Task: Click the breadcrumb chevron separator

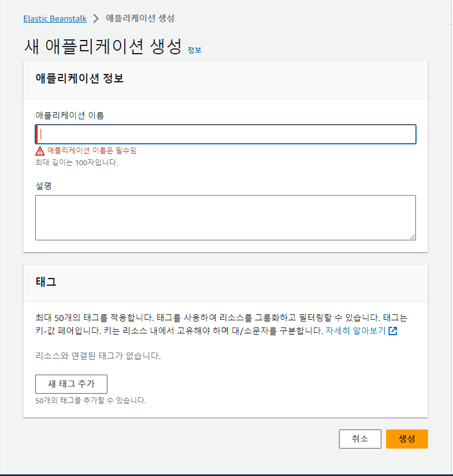Action: pyautogui.click(x=96, y=18)
